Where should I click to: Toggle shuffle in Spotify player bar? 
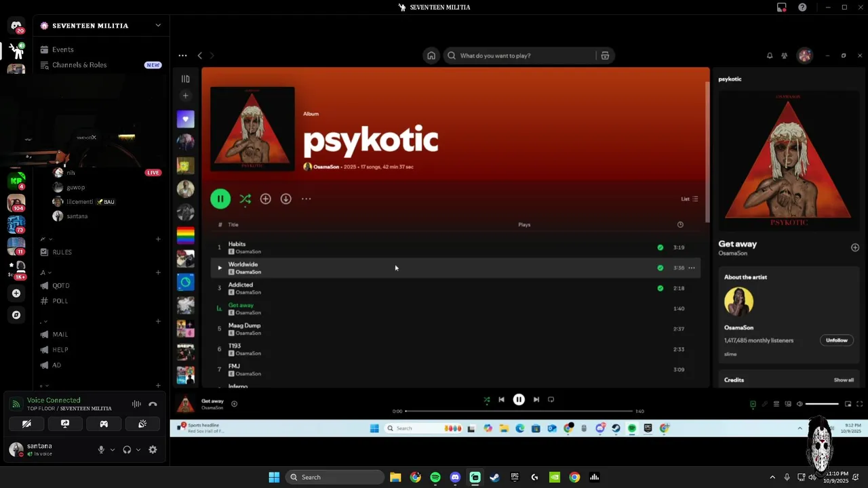point(486,400)
